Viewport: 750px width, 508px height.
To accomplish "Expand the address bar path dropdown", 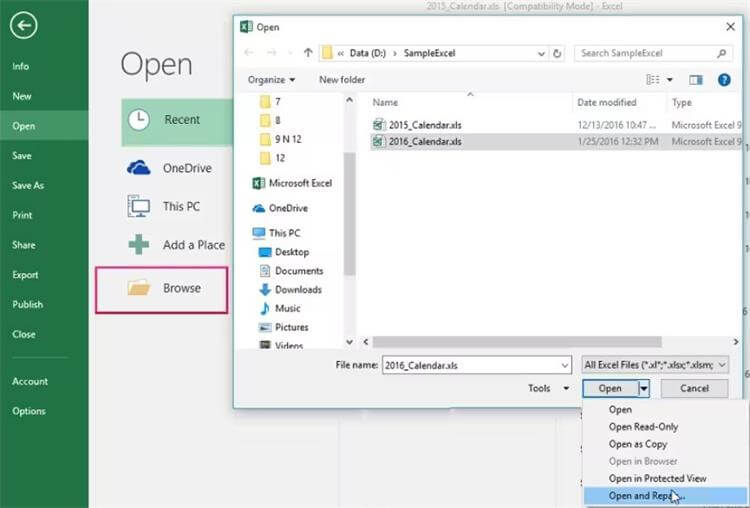I will (541, 54).
